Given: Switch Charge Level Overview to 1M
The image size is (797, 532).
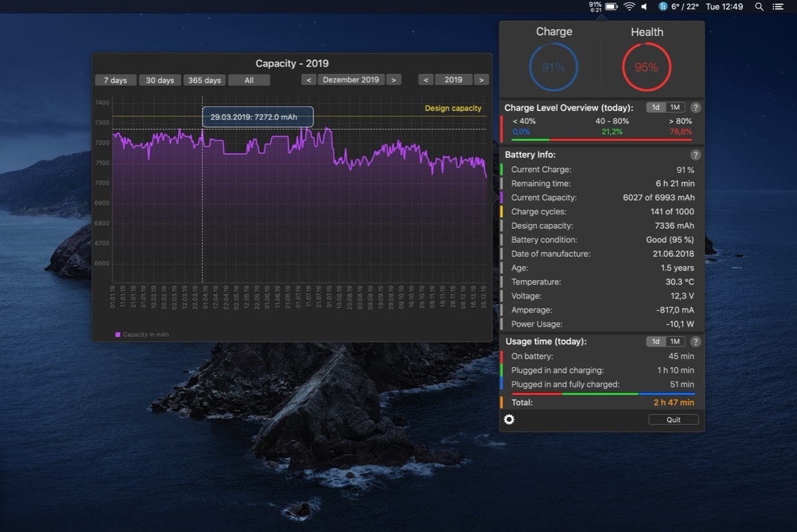Looking at the screenshot, I should (x=675, y=108).
